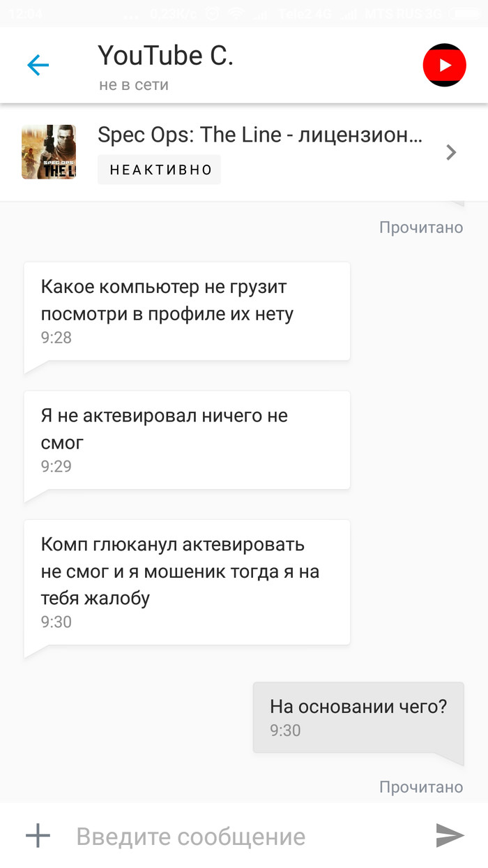Image resolution: width=488 pixels, height=868 pixels.
Task: Tap the contact name YouTube C.
Action: coord(165,56)
